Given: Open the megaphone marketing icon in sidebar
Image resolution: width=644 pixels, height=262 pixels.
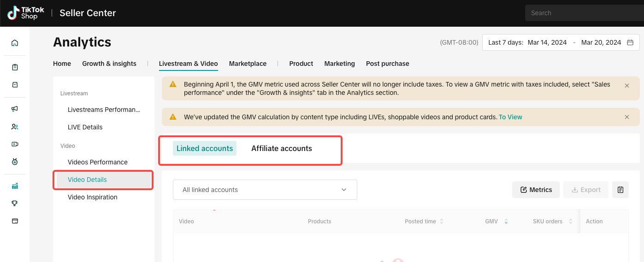Looking at the screenshot, I should pos(15,109).
